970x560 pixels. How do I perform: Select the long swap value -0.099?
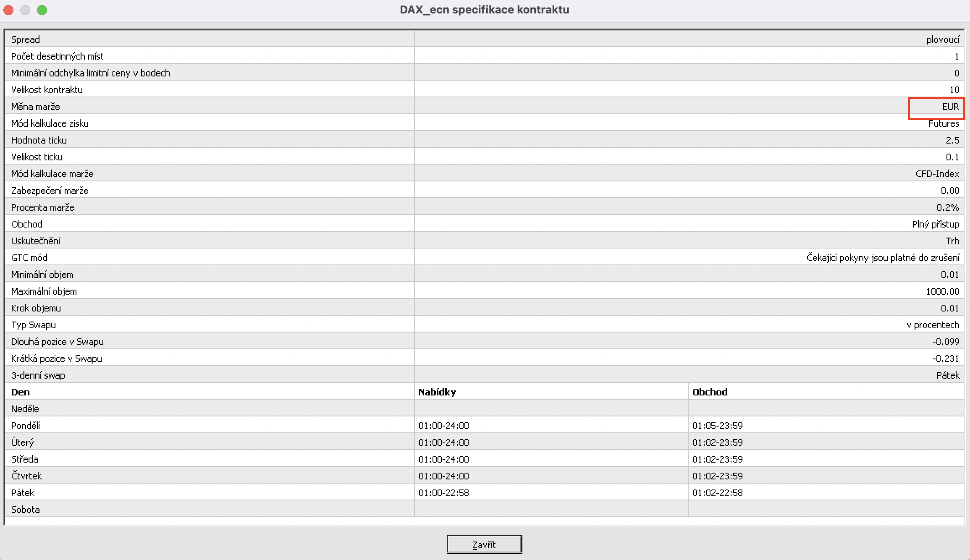pyautogui.click(x=946, y=342)
